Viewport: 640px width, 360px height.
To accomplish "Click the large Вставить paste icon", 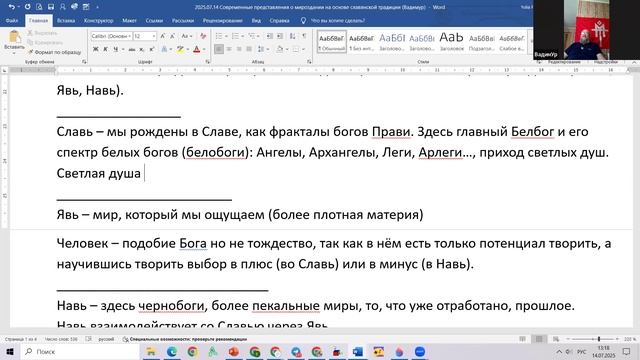I will pyautogui.click(x=14, y=37).
